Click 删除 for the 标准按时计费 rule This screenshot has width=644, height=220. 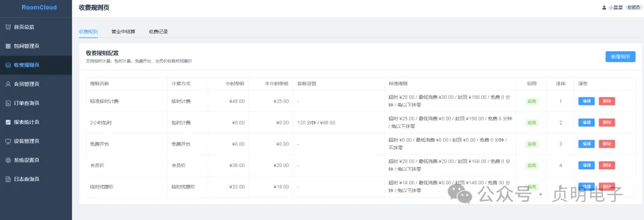607,101
